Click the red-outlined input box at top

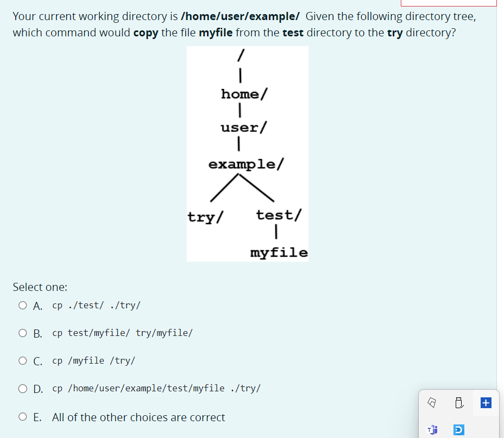click(449, 3)
